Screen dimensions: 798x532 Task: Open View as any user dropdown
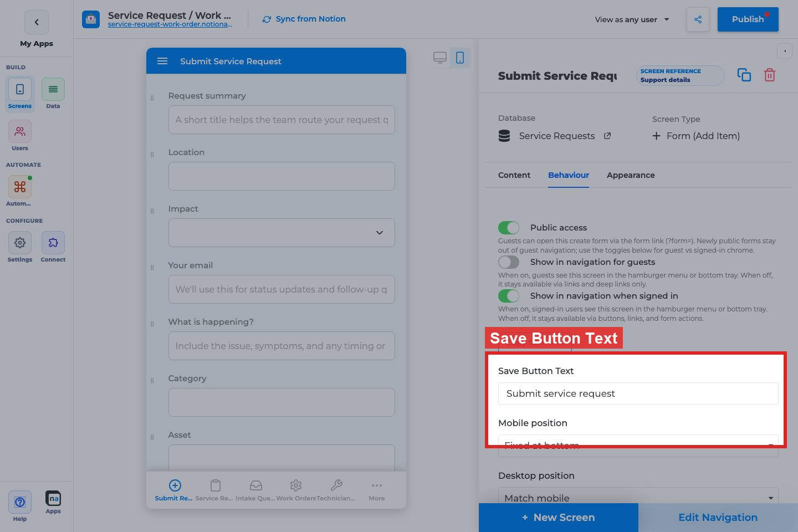point(632,19)
